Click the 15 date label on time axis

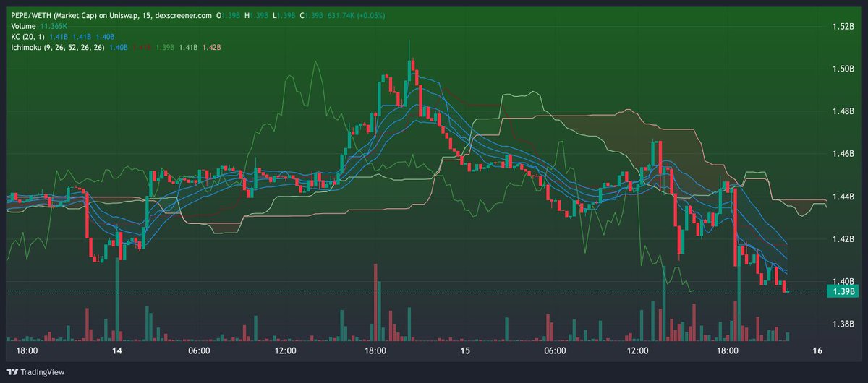point(465,350)
